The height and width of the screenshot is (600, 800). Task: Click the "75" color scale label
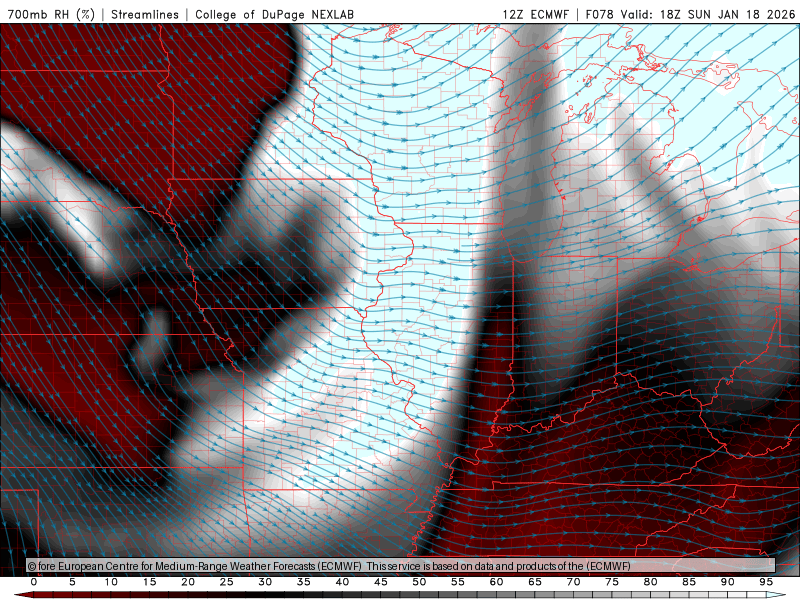[x=612, y=582]
